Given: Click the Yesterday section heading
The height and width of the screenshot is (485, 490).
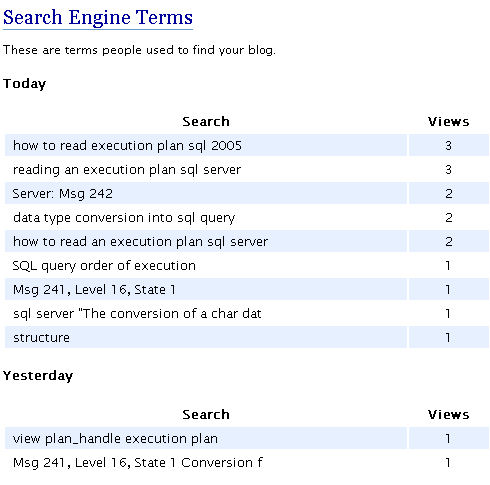Looking at the screenshot, I should click(x=38, y=376).
